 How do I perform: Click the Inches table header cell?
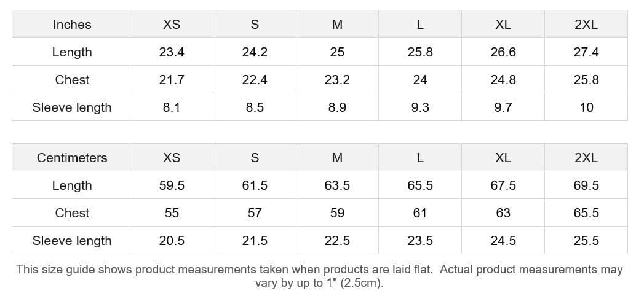click(72, 25)
